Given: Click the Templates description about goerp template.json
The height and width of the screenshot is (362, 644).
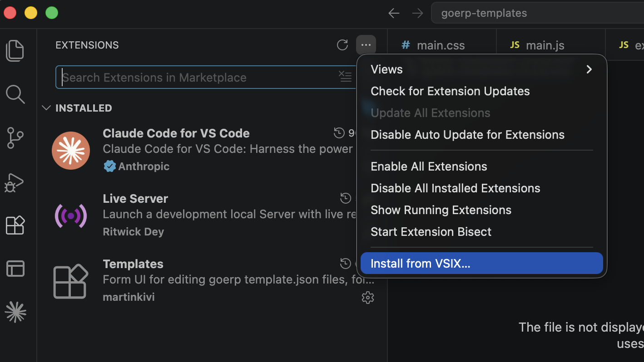Looking at the screenshot, I should pos(239,279).
